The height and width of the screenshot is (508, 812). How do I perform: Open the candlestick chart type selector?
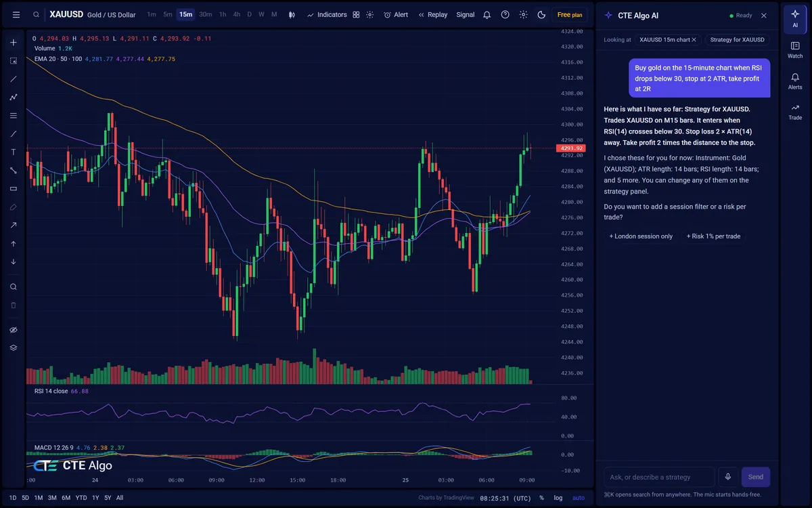pyautogui.click(x=292, y=14)
